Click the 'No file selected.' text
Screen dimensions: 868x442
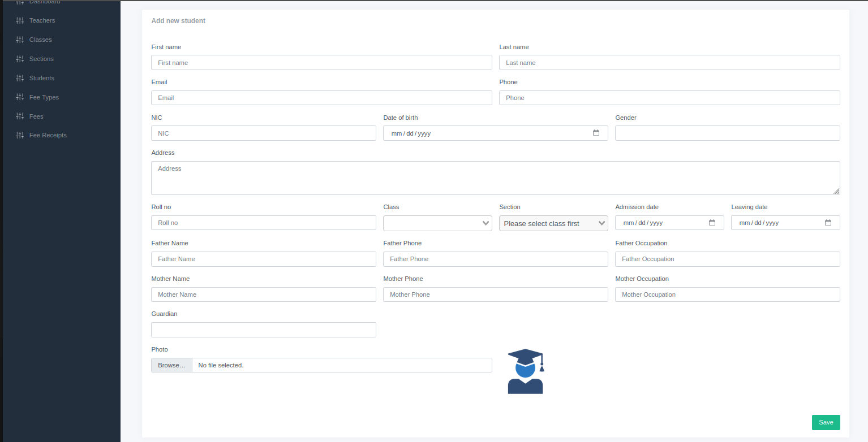(221, 365)
